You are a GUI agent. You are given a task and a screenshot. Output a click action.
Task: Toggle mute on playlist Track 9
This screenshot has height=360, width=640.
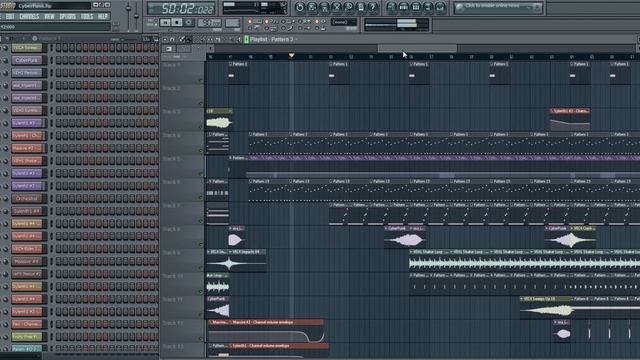(201, 268)
